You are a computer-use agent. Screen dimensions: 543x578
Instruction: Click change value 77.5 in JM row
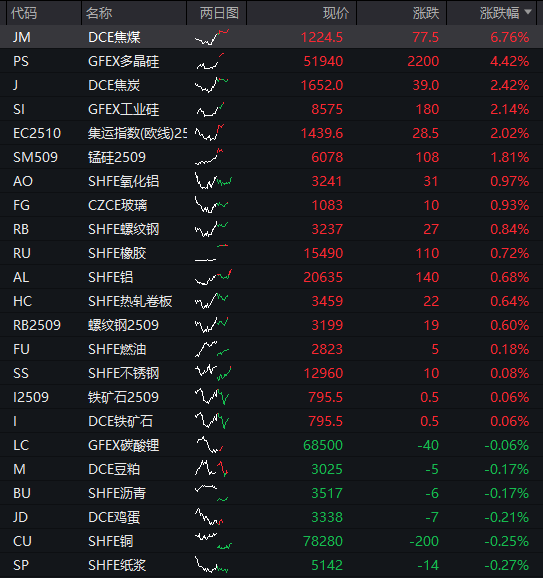click(x=426, y=37)
